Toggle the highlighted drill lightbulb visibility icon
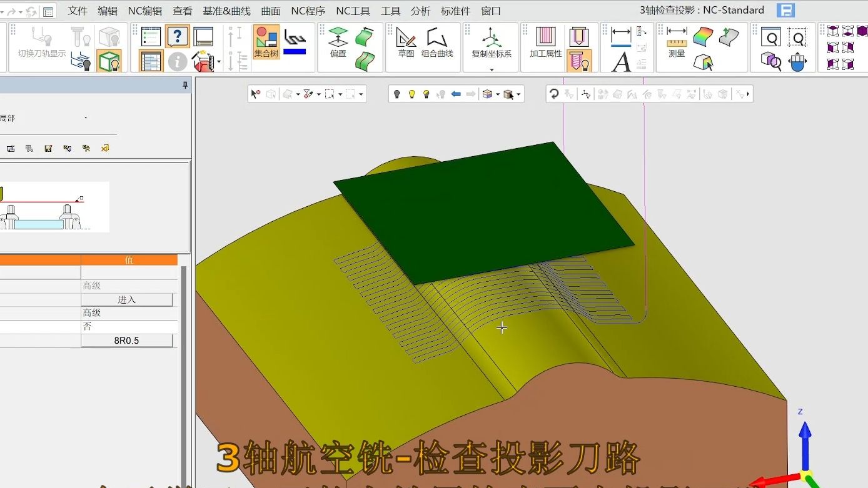Image resolution: width=868 pixels, height=488 pixels. (580, 62)
